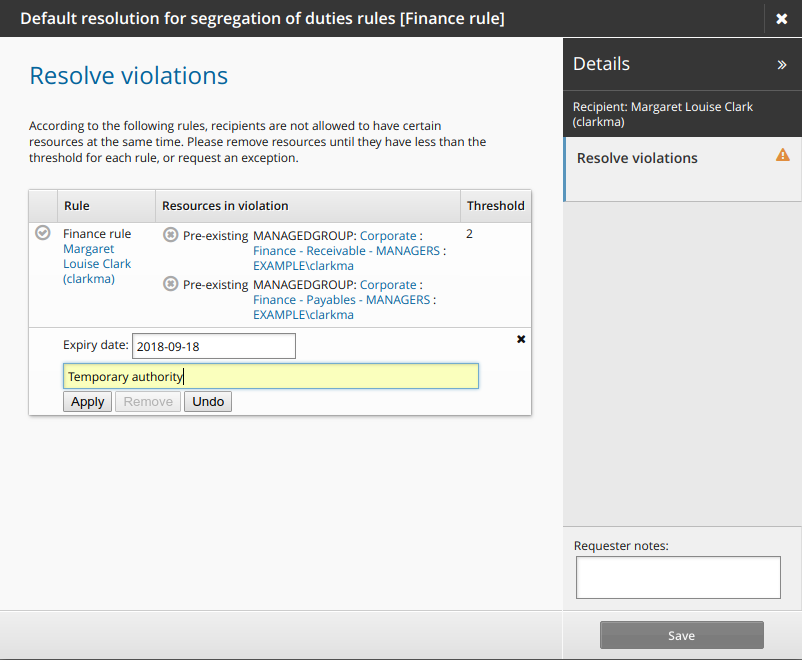The image size is (802, 660).
Task: Click the Threshold column header
Action: coord(495,206)
